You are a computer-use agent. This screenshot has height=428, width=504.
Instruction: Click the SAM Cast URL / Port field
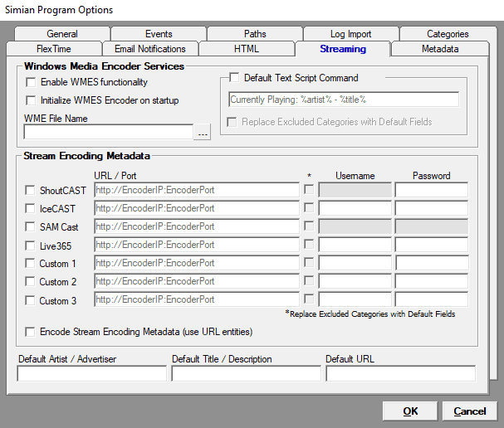coord(197,226)
